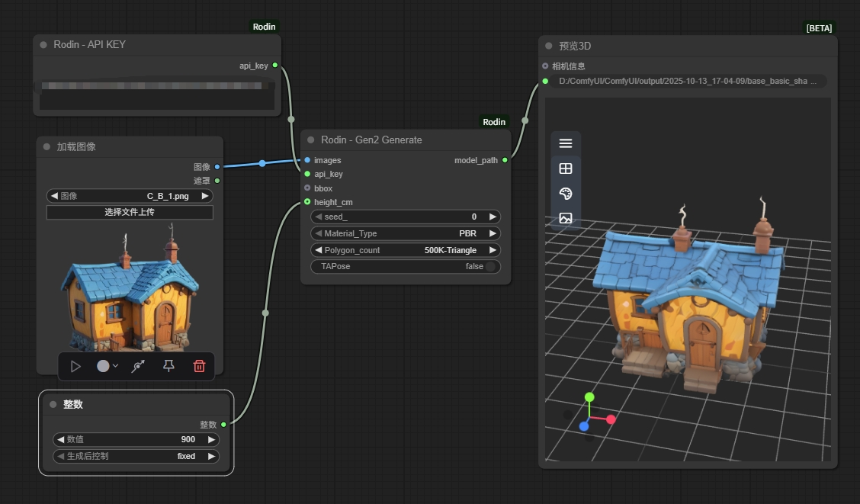Click 选择文件上传 upload button
Image resolution: width=860 pixels, height=504 pixels.
pos(130,212)
